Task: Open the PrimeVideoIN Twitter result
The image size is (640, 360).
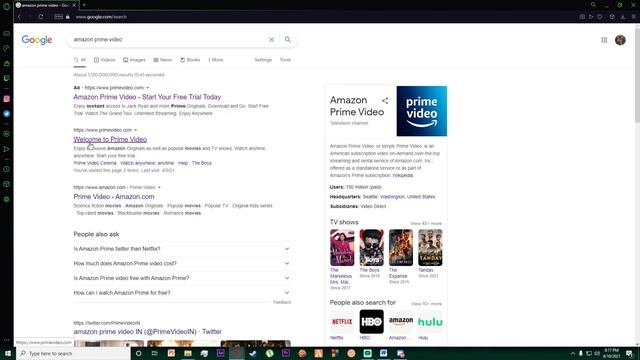Action: click(x=147, y=332)
